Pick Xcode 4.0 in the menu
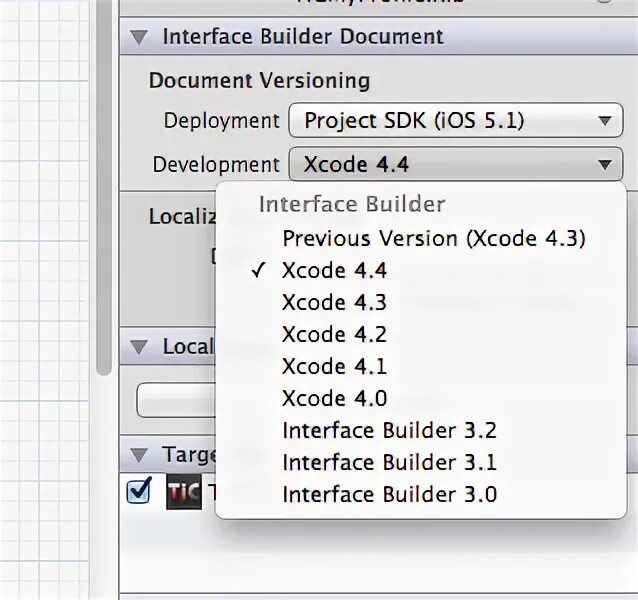The image size is (638, 600). (421, 398)
